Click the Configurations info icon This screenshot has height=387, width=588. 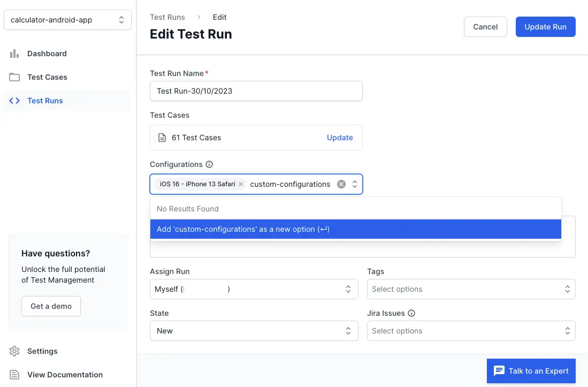(209, 164)
